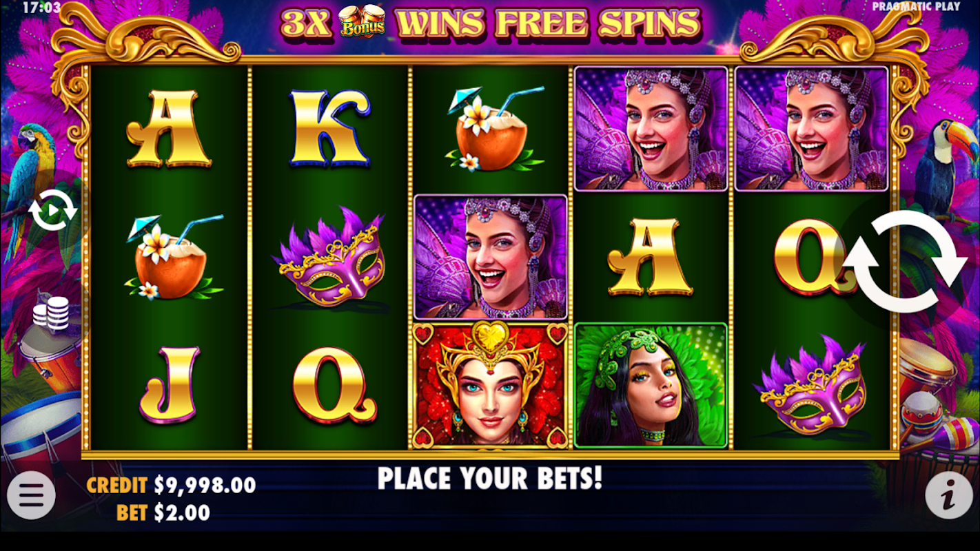980x551 pixels.
Task: Open the hamburger menu button
Action: click(31, 495)
